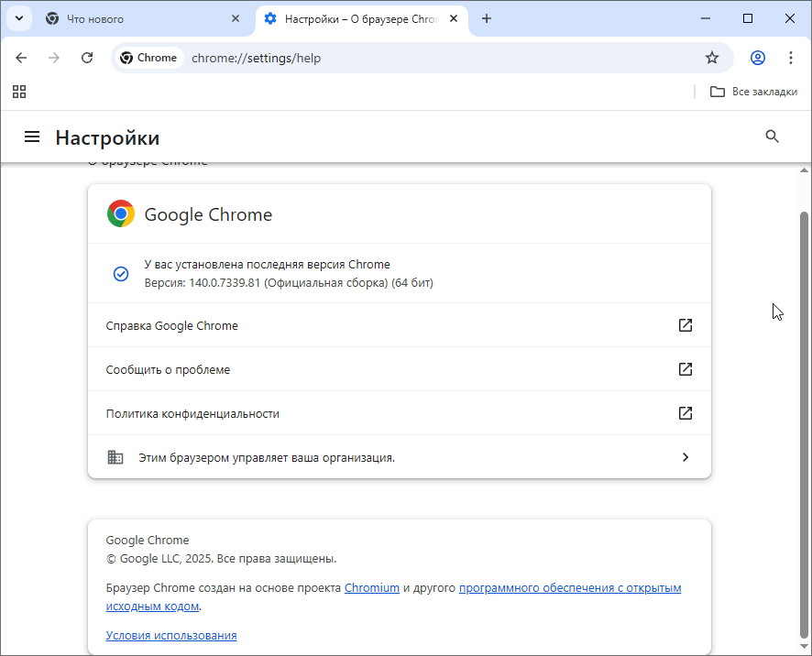
Task: Close the Настройки settings tab
Action: (454, 18)
